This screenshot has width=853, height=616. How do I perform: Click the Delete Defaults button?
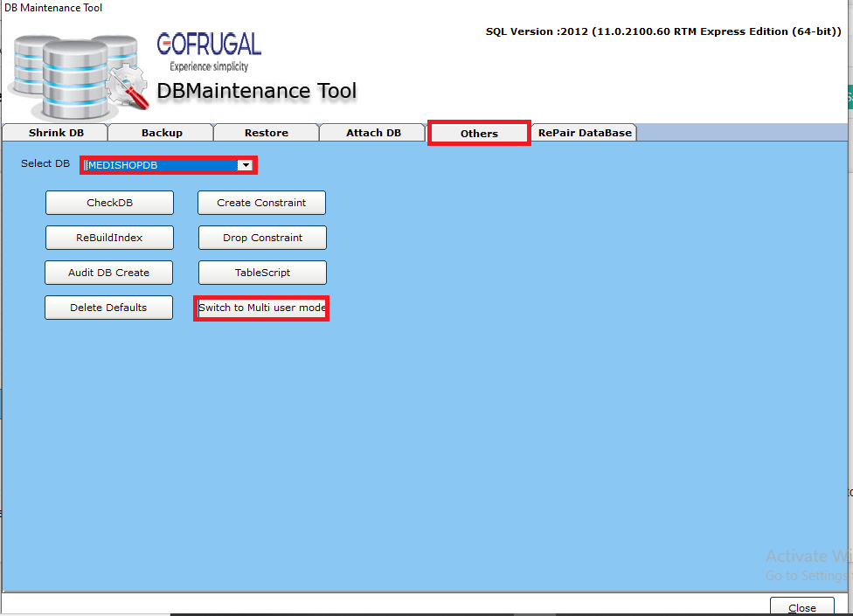pyautogui.click(x=108, y=308)
